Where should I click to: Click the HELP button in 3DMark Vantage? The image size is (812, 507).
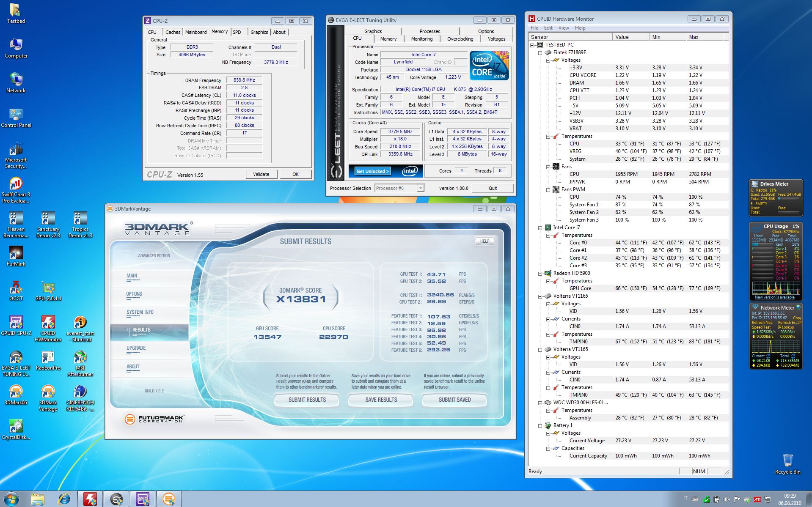(x=484, y=241)
